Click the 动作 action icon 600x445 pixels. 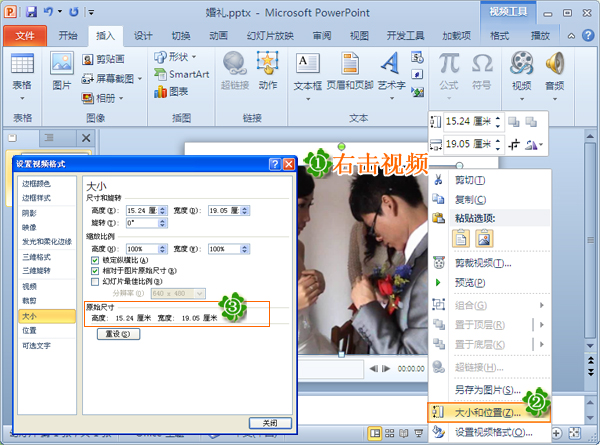(x=267, y=63)
